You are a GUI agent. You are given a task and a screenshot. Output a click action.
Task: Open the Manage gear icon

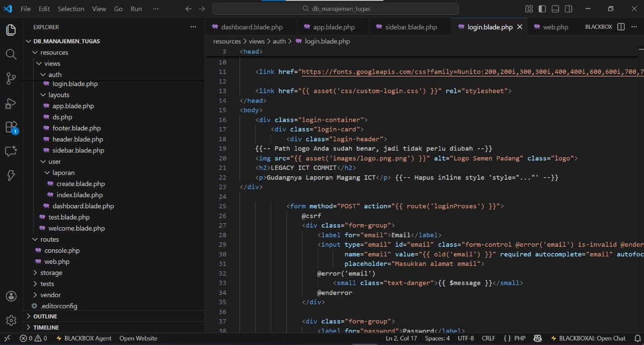pos(11,320)
